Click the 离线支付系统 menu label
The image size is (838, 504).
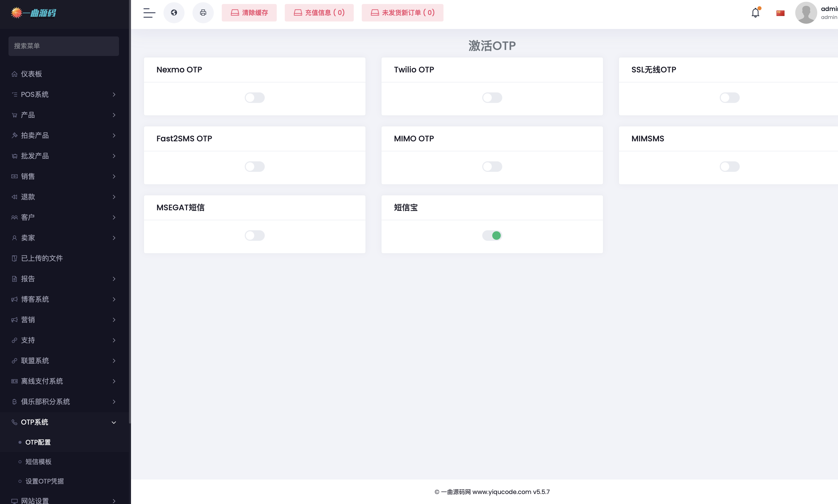[x=42, y=381]
